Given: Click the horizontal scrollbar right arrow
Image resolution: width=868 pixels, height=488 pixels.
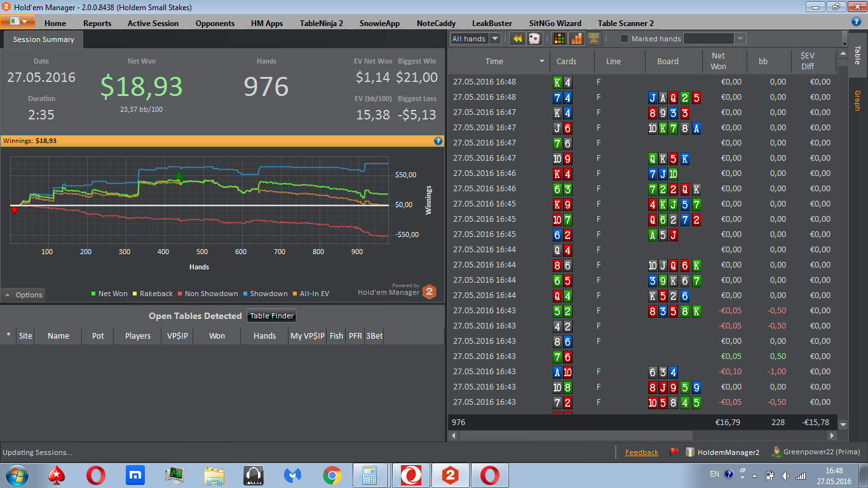Looking at the screenshot, I should tap(832, 436).
